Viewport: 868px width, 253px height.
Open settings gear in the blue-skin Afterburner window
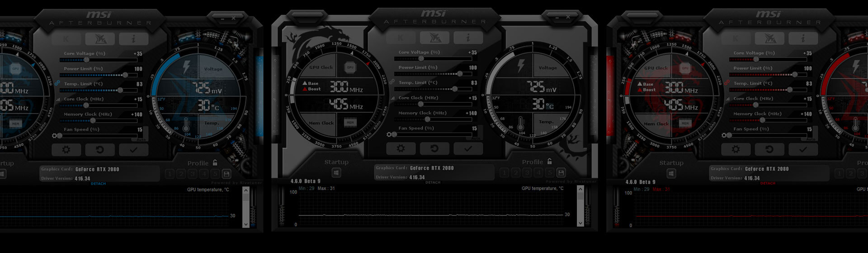[66, 150]
